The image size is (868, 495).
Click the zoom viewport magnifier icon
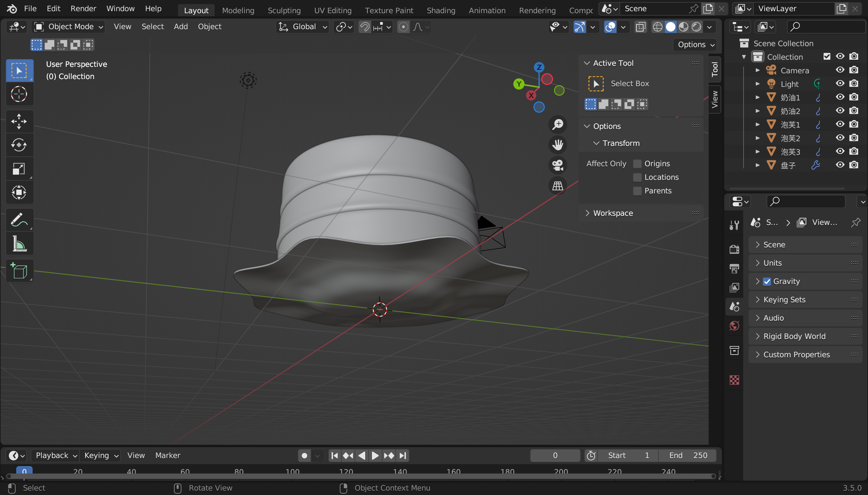click(557, 125)
